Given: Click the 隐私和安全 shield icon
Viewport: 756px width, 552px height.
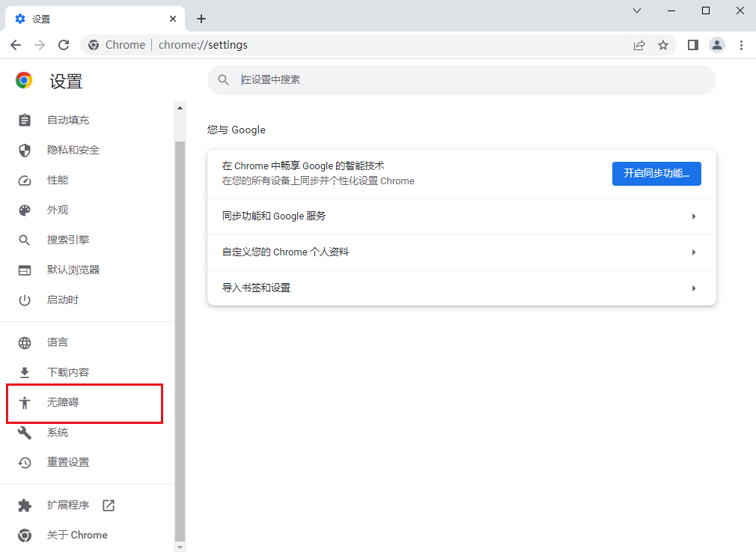Looking at the screenshot, I should click(25, 150).
